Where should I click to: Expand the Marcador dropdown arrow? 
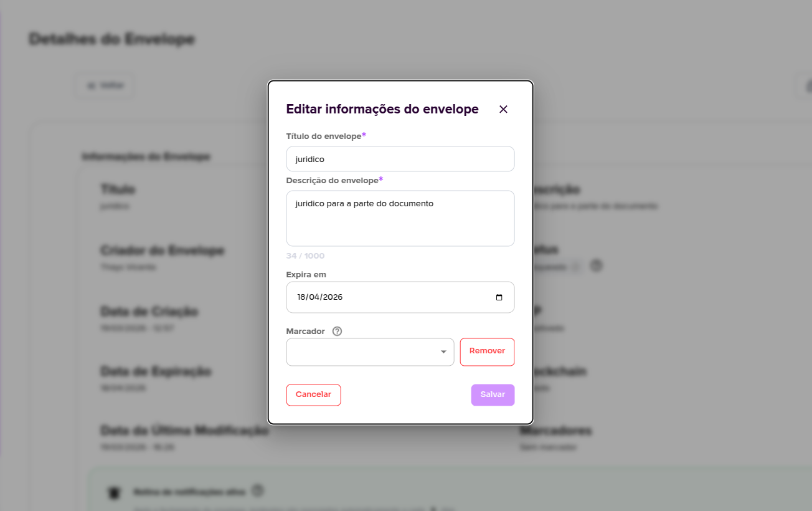tap(443, 352)
